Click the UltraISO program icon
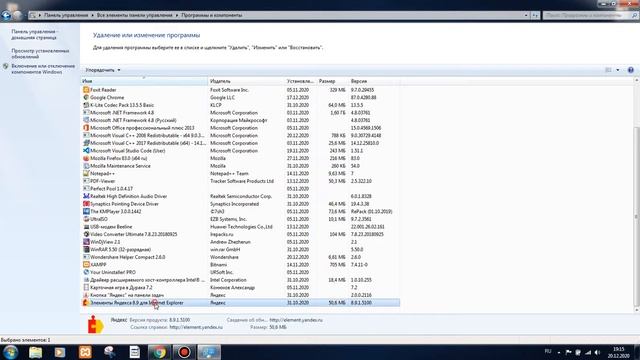Screen dimensions: 640x360 [x=86, y=219]
